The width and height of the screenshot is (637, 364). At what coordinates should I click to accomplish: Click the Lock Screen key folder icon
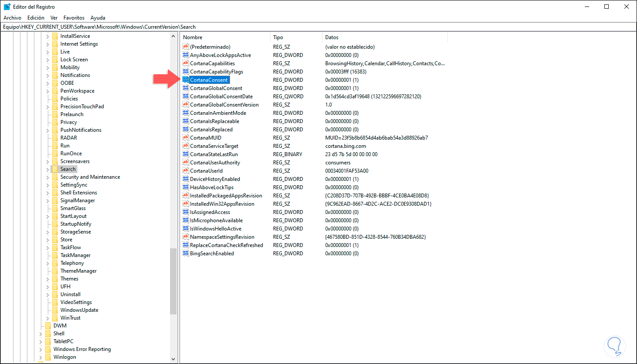tap(55, 60)
